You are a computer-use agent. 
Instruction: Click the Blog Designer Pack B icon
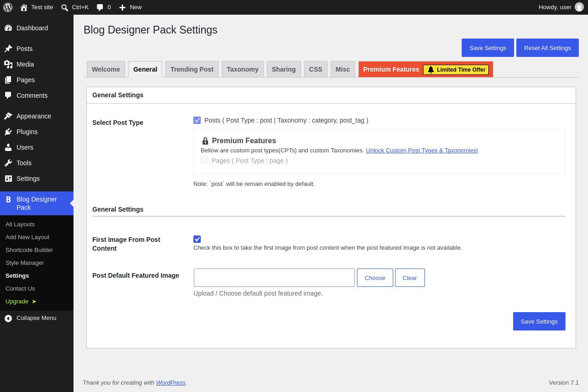click(8, 200)
